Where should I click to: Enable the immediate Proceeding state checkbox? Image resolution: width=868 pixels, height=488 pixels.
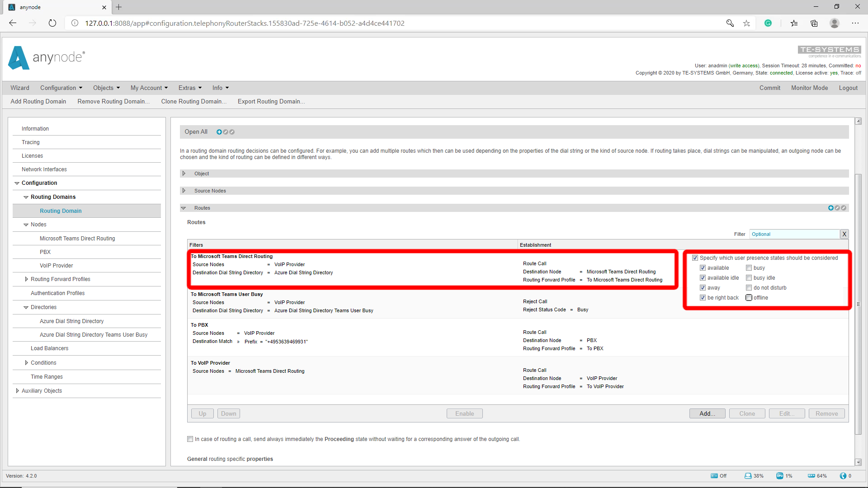(x=190, y=439)
